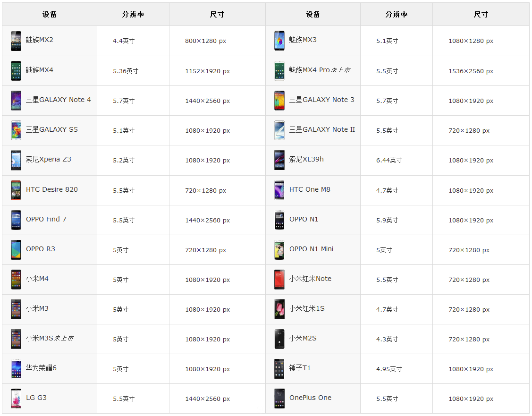The height and width of the screenshot is (416, 532).
Task: Open the 索尼Xperia Z3 phone thumbnail
Action: (x=16, y=161)
